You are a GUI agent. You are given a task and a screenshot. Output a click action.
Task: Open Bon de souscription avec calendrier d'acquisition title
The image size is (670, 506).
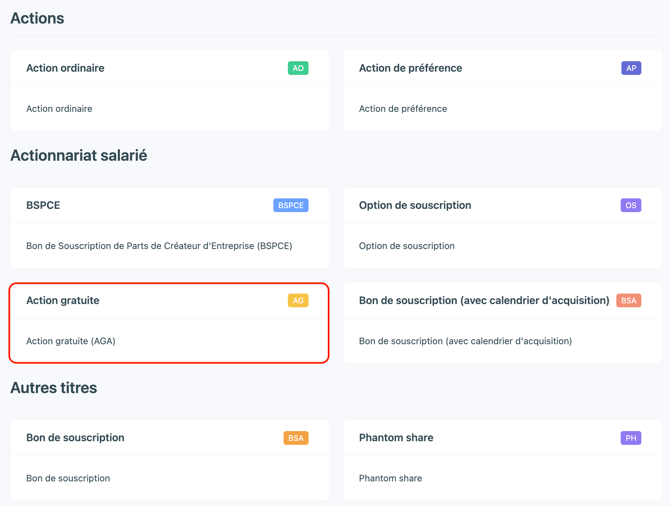[484, 300]
